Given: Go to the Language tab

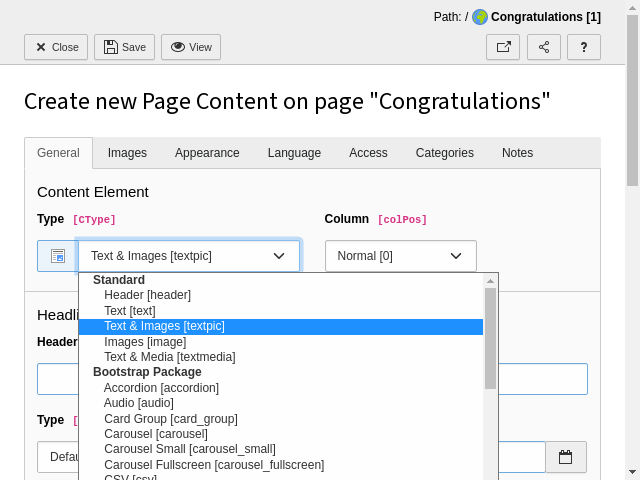Looking at the screenshot, I should point(294,153).
